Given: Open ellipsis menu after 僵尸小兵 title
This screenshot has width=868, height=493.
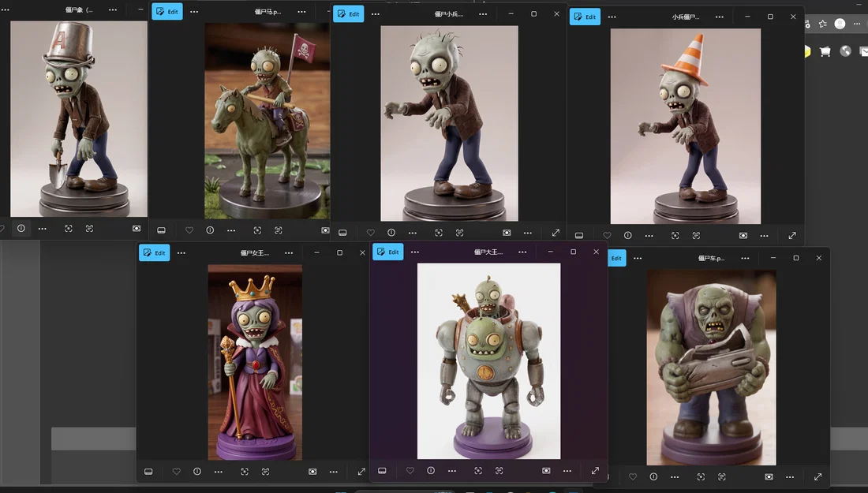Looking at the screenshot, I should 483,14.
